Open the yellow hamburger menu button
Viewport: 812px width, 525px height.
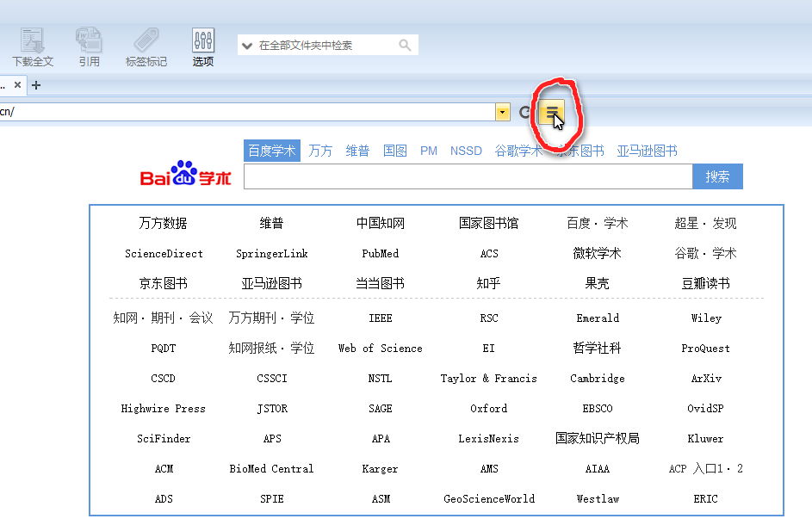click(x=551, y=112)
